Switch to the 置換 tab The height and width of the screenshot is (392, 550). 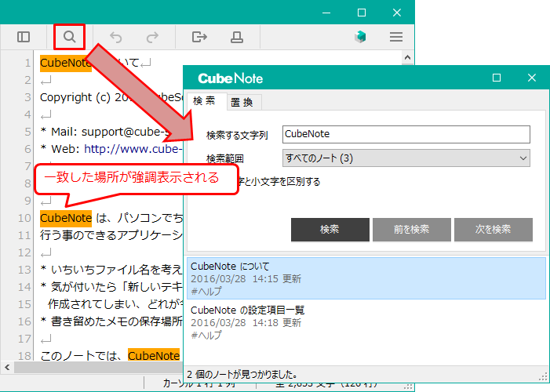click(242, 103)
